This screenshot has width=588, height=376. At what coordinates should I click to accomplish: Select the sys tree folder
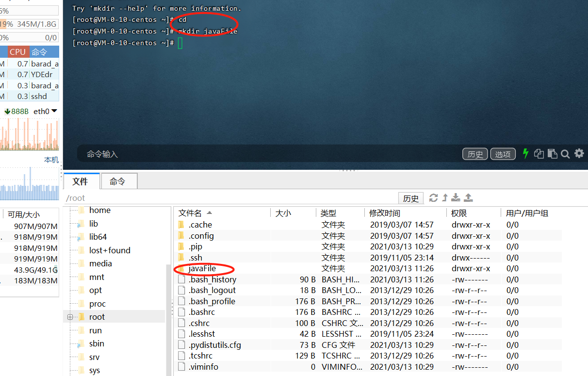(95, 370)
